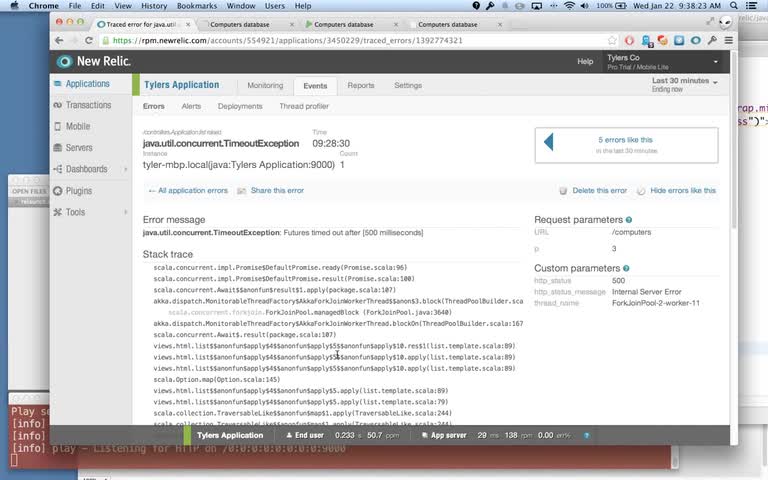768x480 pixels.
Task: Open the Bookmarks menu in the menu bar
Action: (x=196, y=6)
